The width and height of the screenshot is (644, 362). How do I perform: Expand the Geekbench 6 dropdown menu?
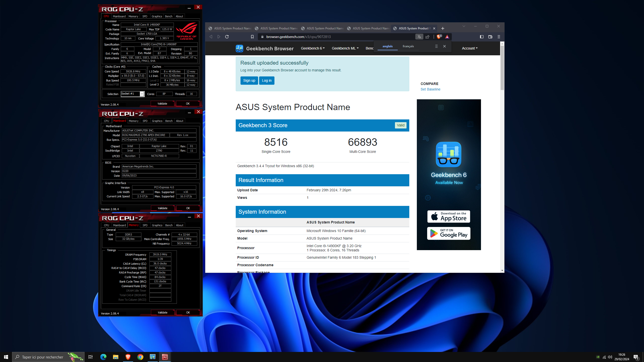pyautogui.click(x=313, y=48)
